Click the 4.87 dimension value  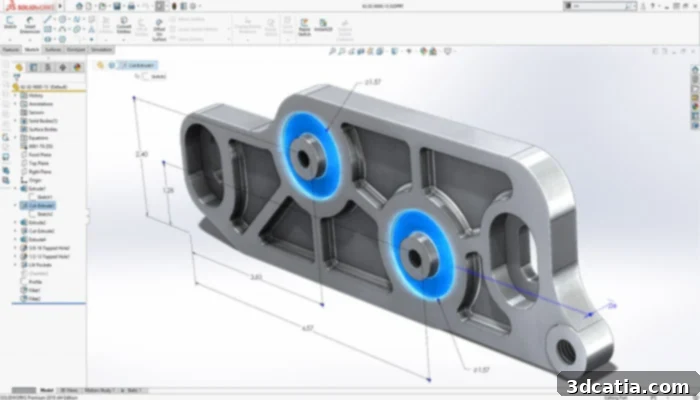(x=308, y=329)
